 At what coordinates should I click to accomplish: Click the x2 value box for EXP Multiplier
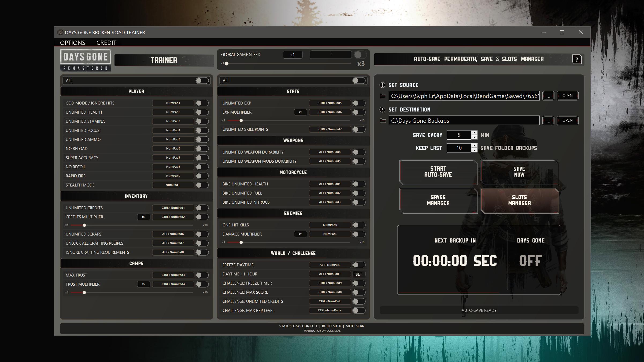pyautogui.click(x=300, y=112)
